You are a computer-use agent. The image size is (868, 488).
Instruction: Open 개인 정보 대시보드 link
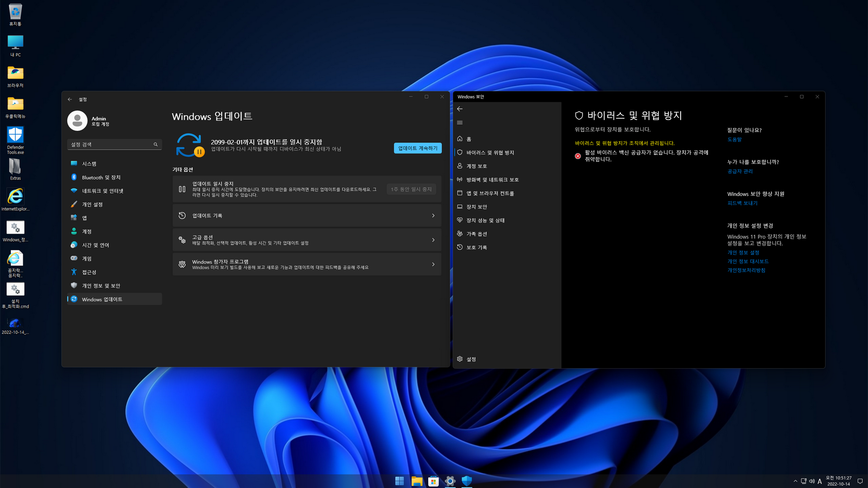(x=748, y=261)
